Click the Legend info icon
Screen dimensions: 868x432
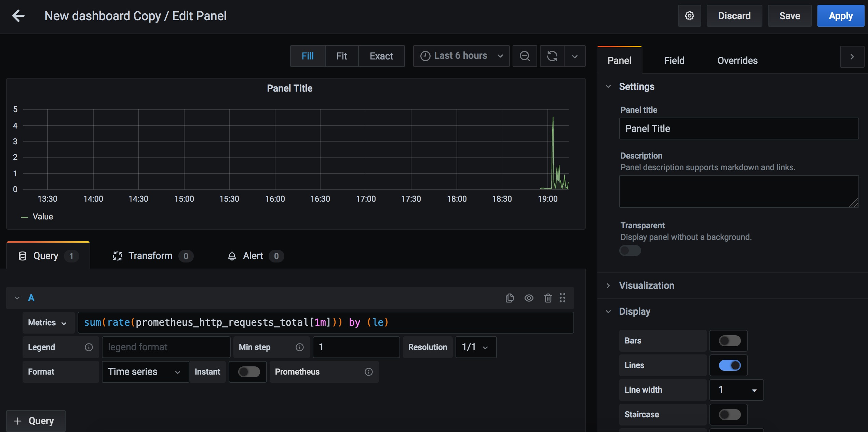pos(89,347)
